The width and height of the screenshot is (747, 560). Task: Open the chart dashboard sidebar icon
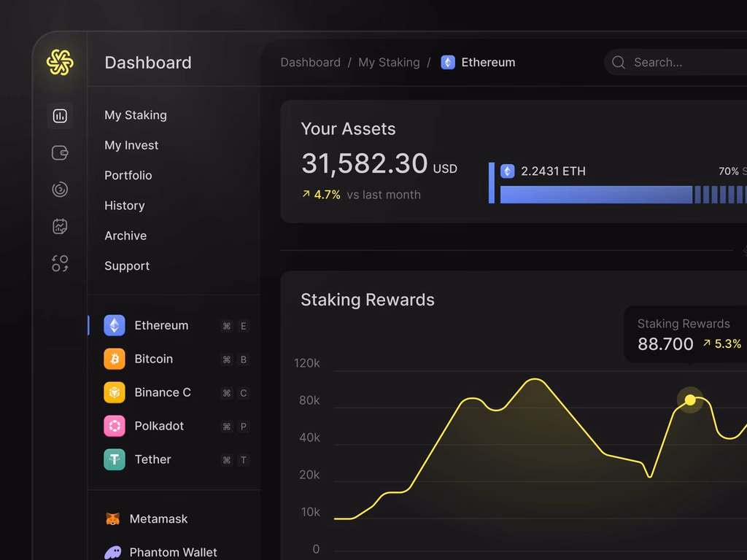click(60, 116)
